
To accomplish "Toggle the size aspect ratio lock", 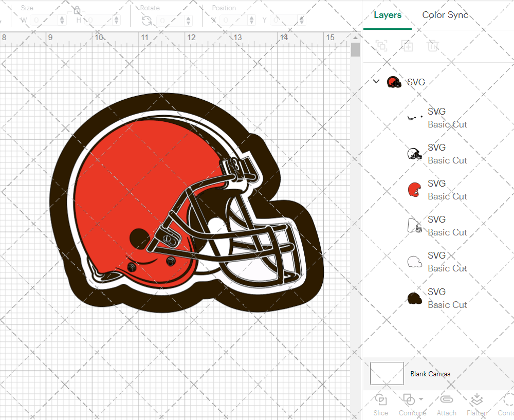I will tap(77, 10).
